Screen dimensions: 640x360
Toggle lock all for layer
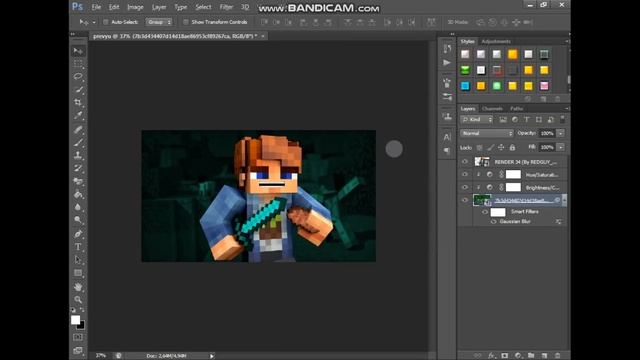512,147
